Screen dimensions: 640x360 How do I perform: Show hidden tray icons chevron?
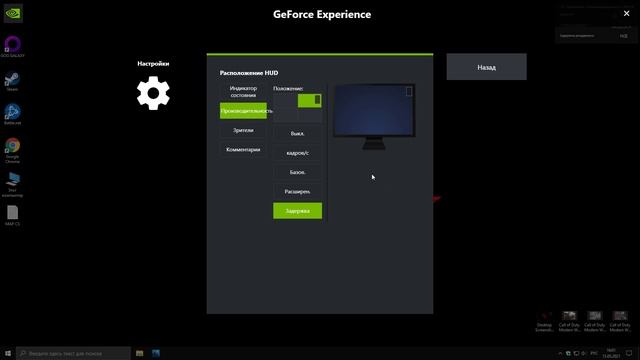(560, 353)
